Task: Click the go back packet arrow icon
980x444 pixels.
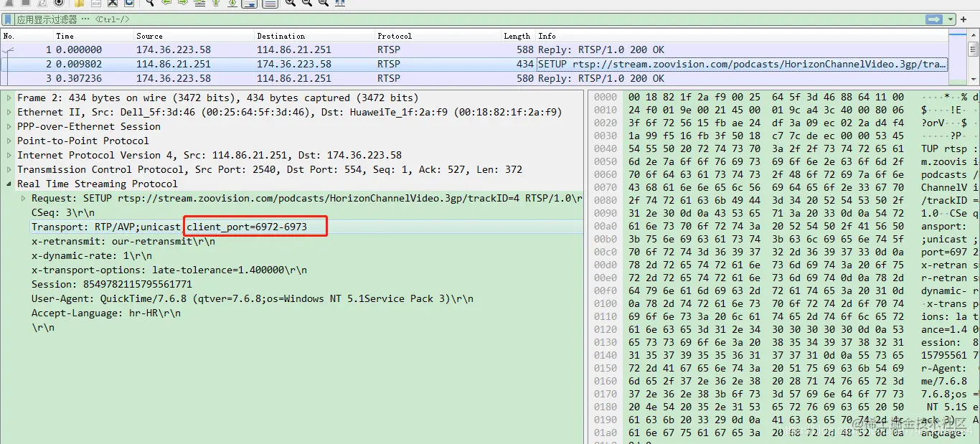Action: click(166, 3)
